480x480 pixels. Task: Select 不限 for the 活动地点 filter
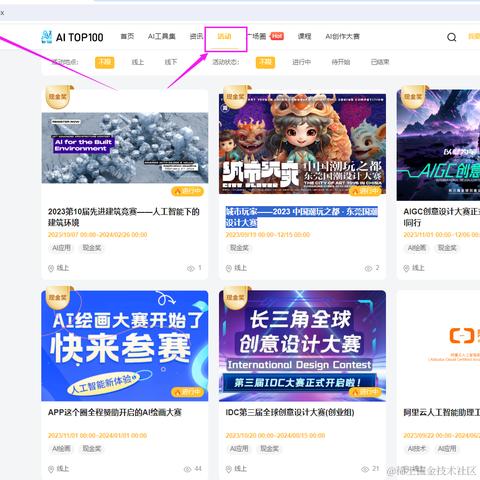click(105, 62)
